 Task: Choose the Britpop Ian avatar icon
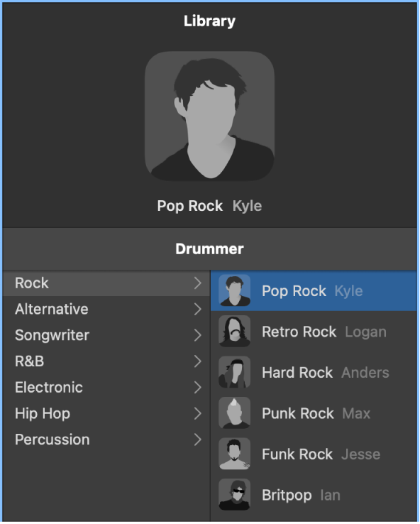234,495
